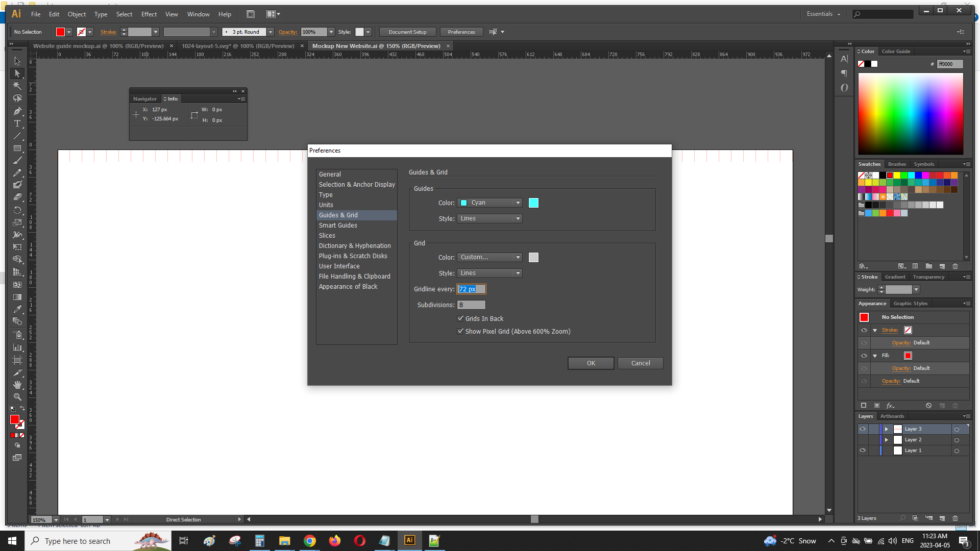Open Illustrator from Windows taskbar
Viewport: 980px width, 551px height.
(x=409, y=540)
